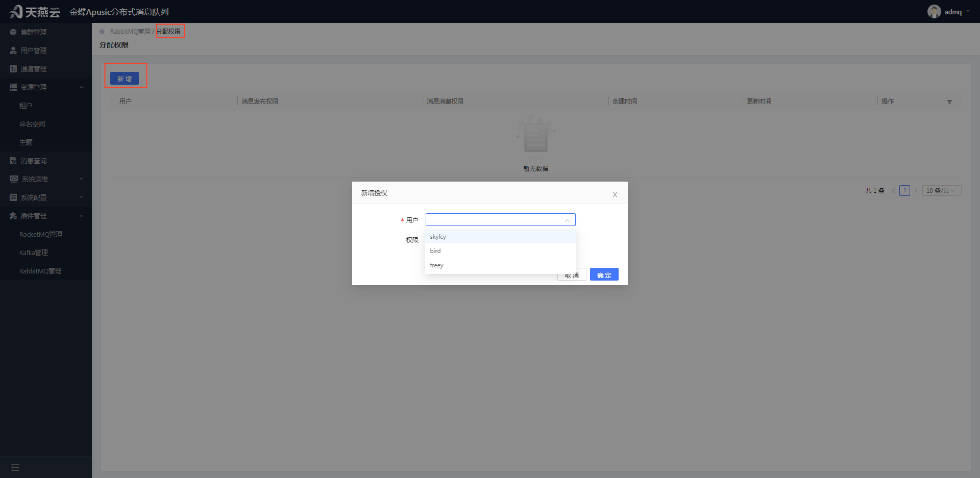
Task: Collapse the 插件管理 submenu chevron
Action: point(81,216)
